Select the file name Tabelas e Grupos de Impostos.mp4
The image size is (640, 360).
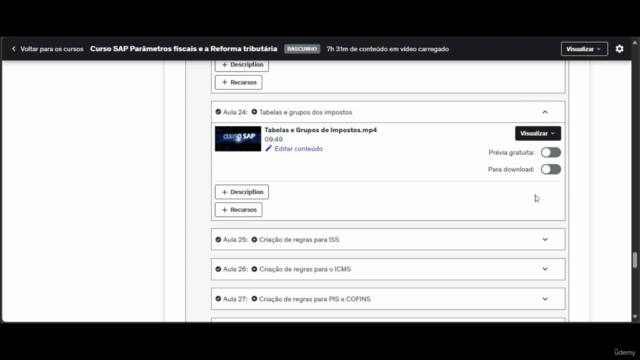click(x=320, y=130)
